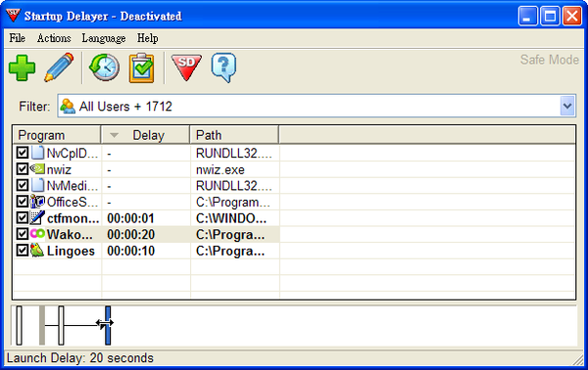Click the pencil edit icon
Image resolution: width=588 pixels, height=370 pixels.
[59, 68]
